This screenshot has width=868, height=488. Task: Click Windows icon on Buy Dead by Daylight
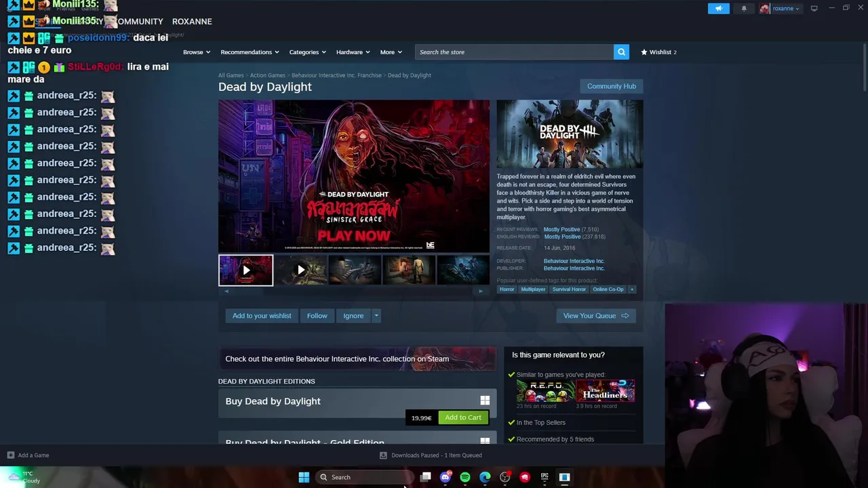click(485, 401)
